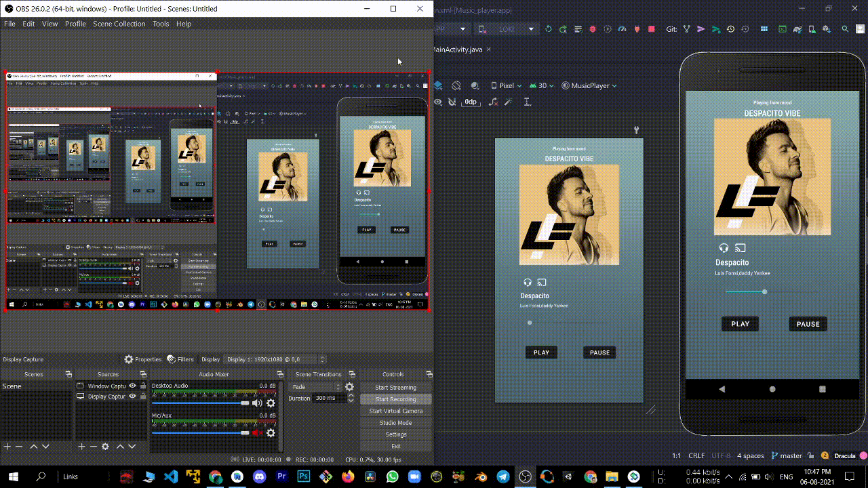868x488 pixels.
Task: Select the Scene entry in Scenes list
Action: coord(36,386)
